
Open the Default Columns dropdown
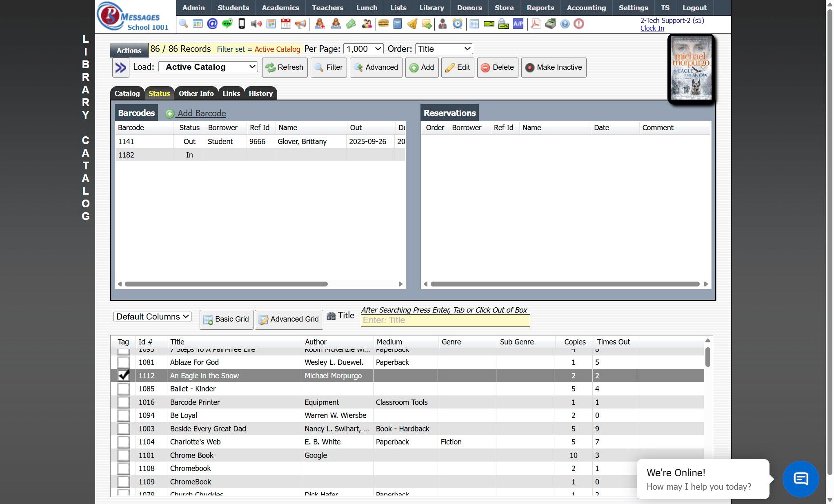pyautogui.click(x=152, y=317)
